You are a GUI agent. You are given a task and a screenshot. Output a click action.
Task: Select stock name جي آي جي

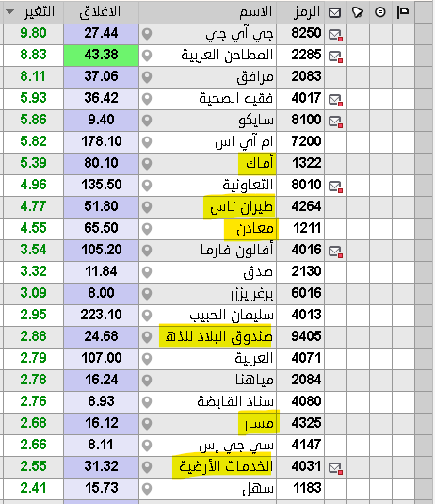click(x=239, y=34)
